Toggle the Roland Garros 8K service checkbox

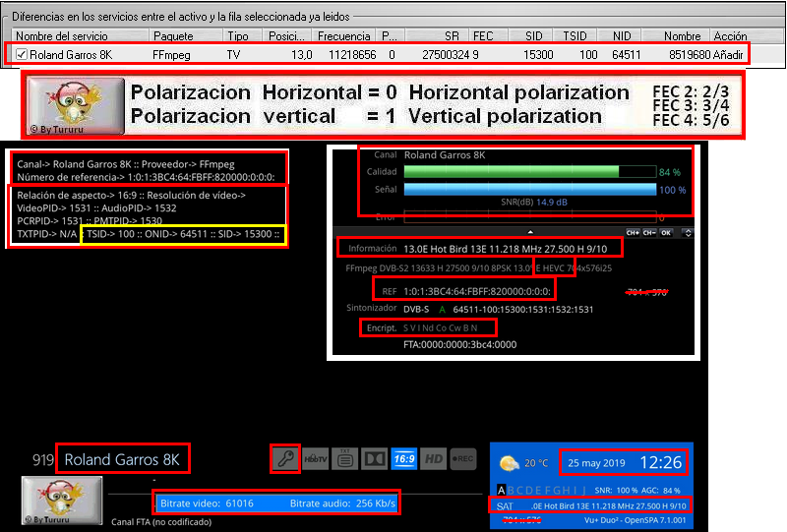(21, 54)
